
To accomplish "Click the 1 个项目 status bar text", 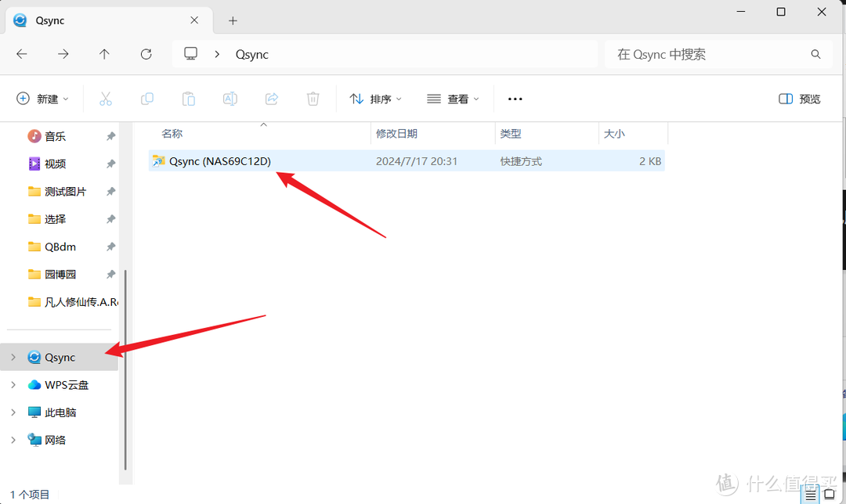I will [30, 495].
